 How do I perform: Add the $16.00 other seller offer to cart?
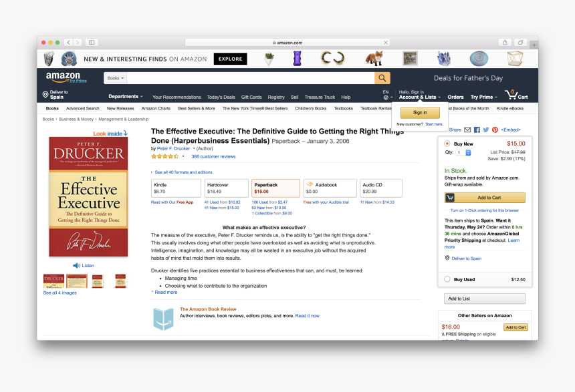click(515, 327)
